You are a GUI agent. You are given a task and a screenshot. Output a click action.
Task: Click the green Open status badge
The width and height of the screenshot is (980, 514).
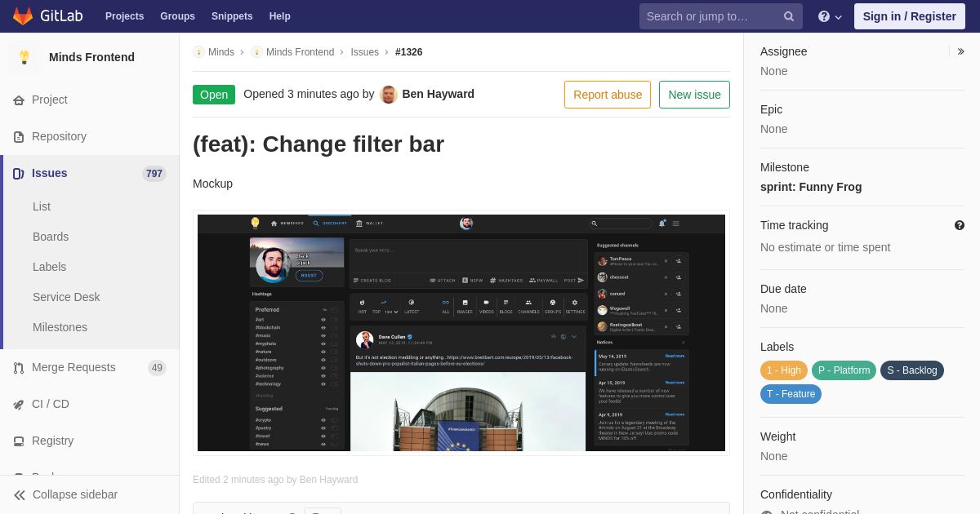point(214,95)
